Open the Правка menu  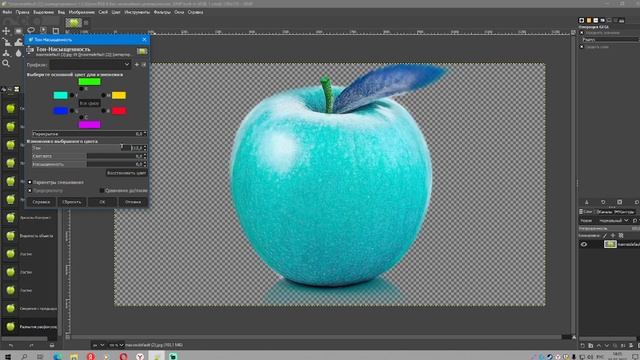22,12
